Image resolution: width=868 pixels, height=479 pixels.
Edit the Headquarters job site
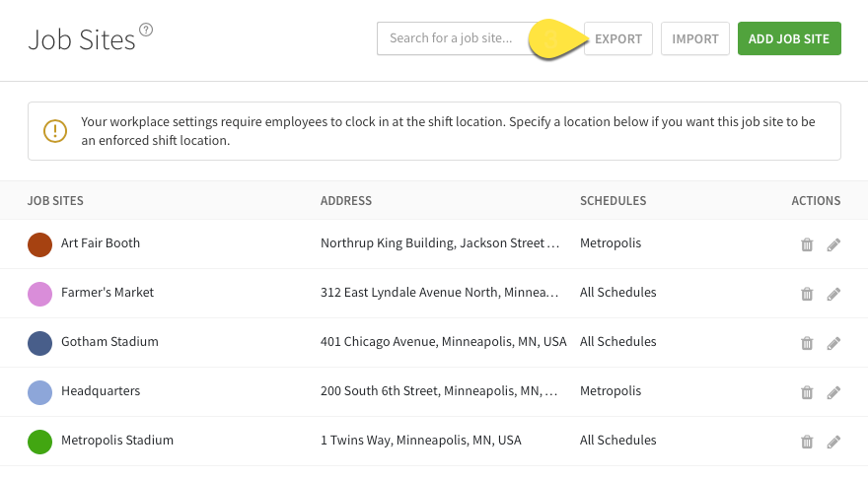coord(833,392)
